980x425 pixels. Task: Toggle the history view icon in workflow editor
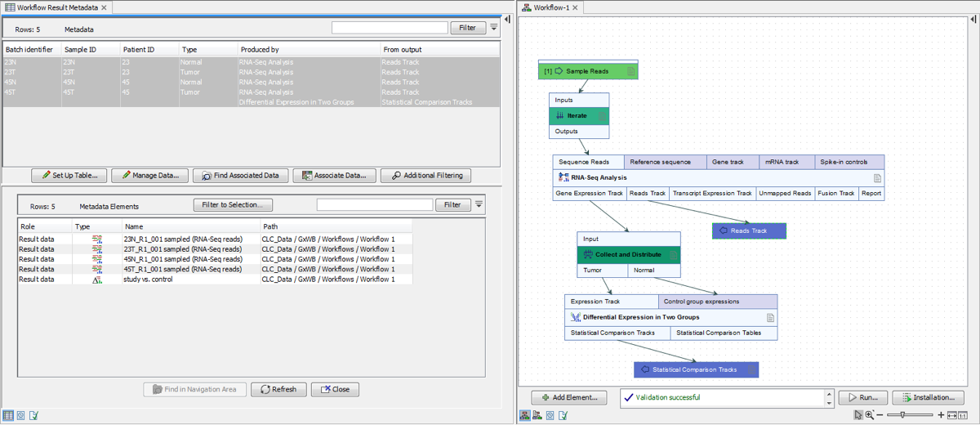[550, 415]
